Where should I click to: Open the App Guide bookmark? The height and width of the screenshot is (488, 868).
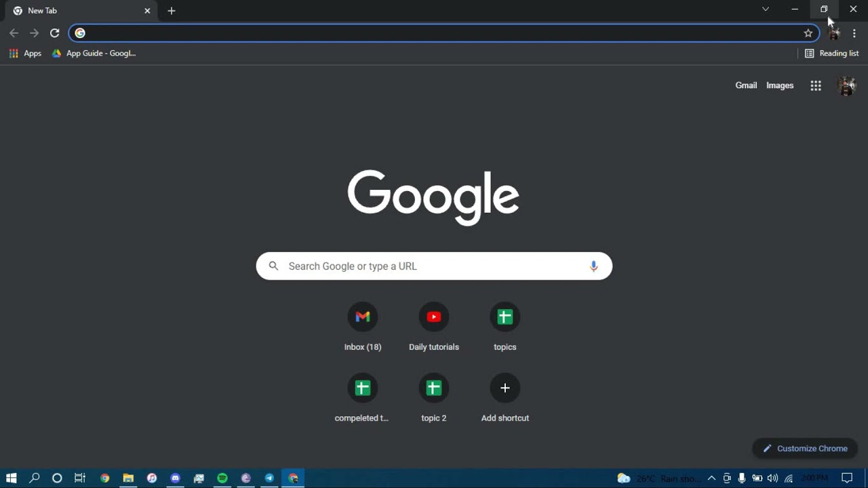pos(94,53)
